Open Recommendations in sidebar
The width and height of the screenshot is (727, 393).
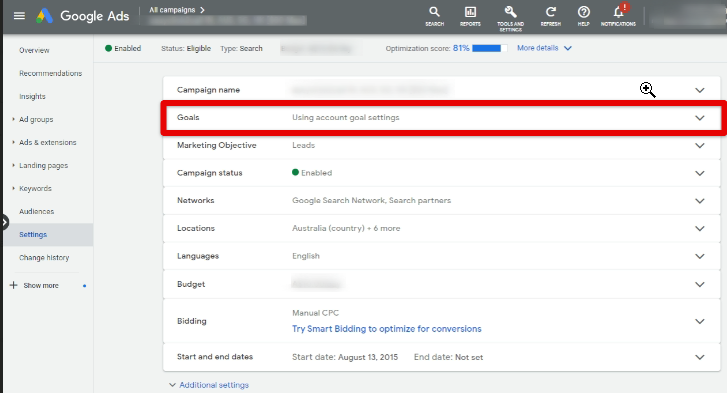click(51, 73)
